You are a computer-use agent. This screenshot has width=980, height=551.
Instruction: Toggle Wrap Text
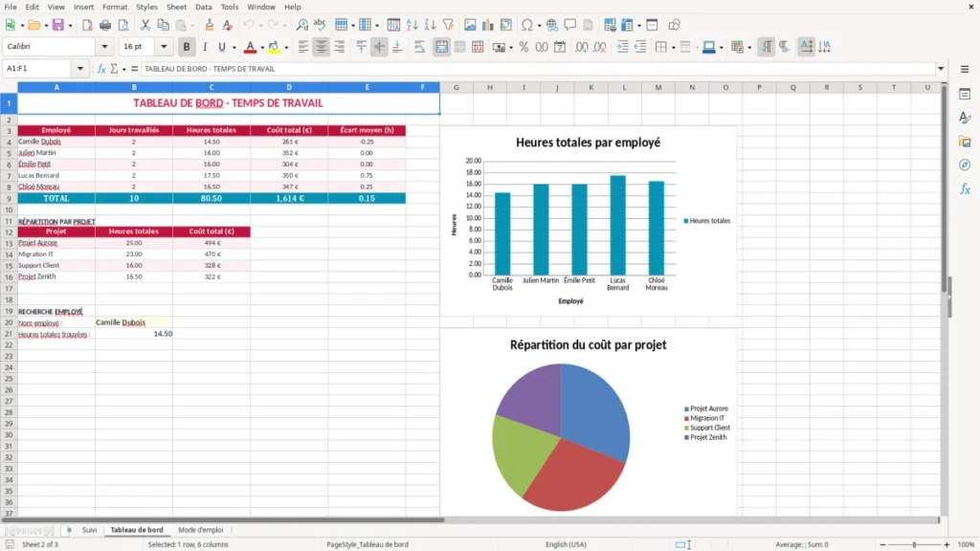pos(419,47)
